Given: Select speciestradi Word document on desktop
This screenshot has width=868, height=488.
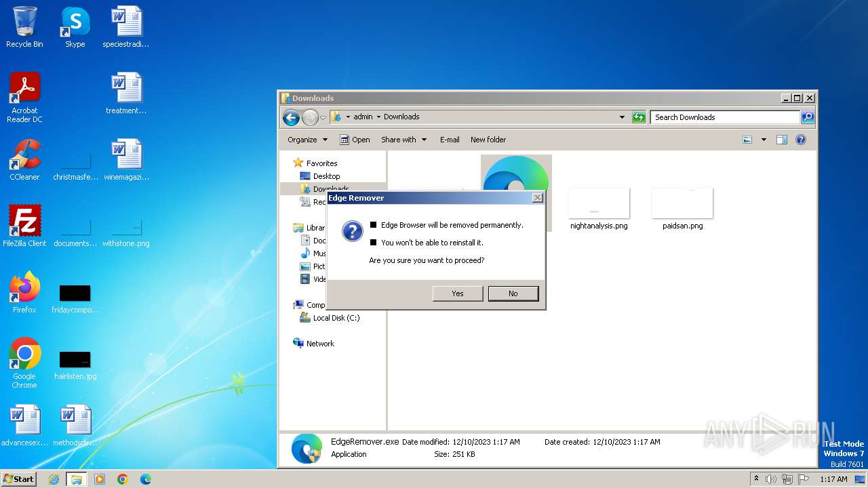Looking at the screenshot, I should click(x=126, y=27).
